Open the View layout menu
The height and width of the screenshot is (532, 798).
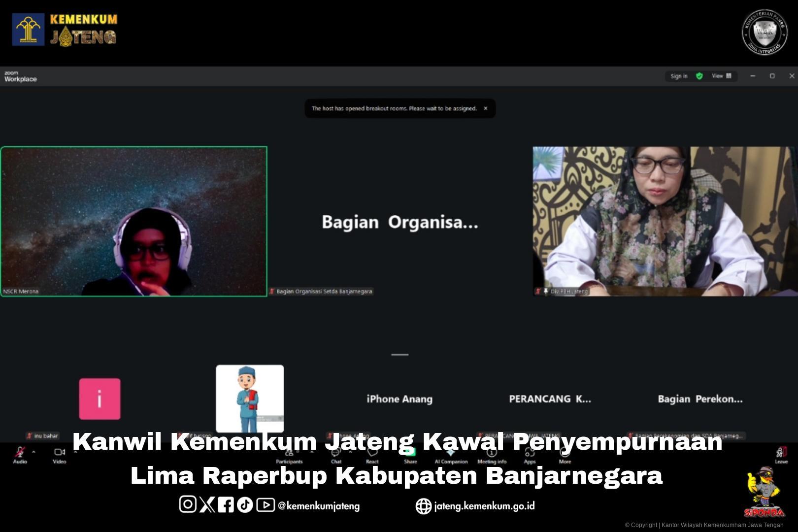click(722, 76)
